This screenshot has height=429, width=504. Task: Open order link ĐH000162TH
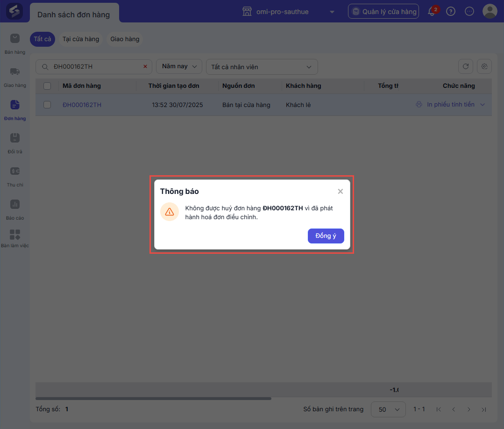(82, 105)
